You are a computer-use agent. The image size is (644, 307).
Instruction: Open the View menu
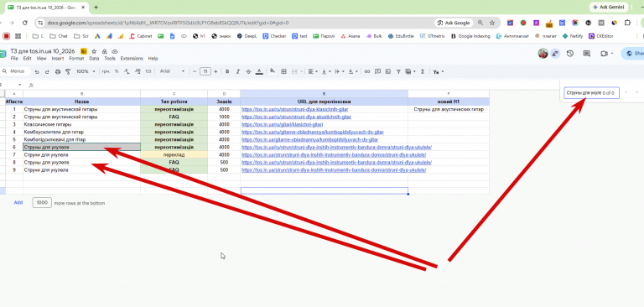click(41, 59)
